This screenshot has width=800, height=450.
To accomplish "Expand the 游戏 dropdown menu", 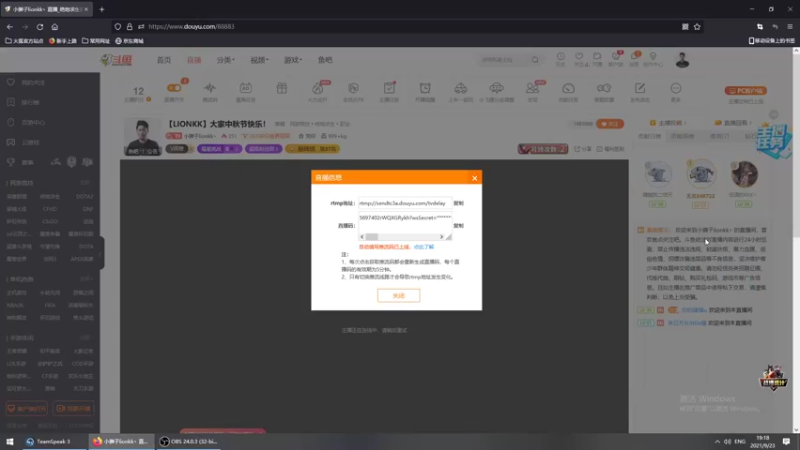I will coord(293,60).
